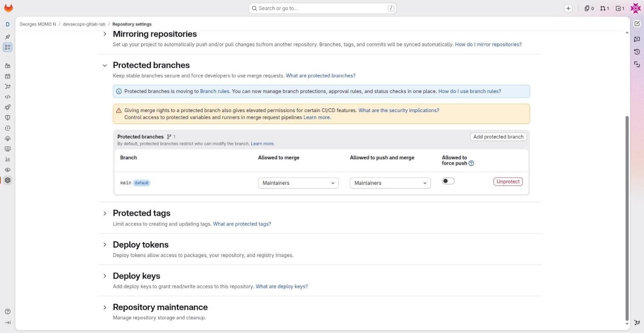Open the Branch rules link
Image resolution: width=644 pixels, height=333 pixels.
pyautogui.click(x=215, y=91)
